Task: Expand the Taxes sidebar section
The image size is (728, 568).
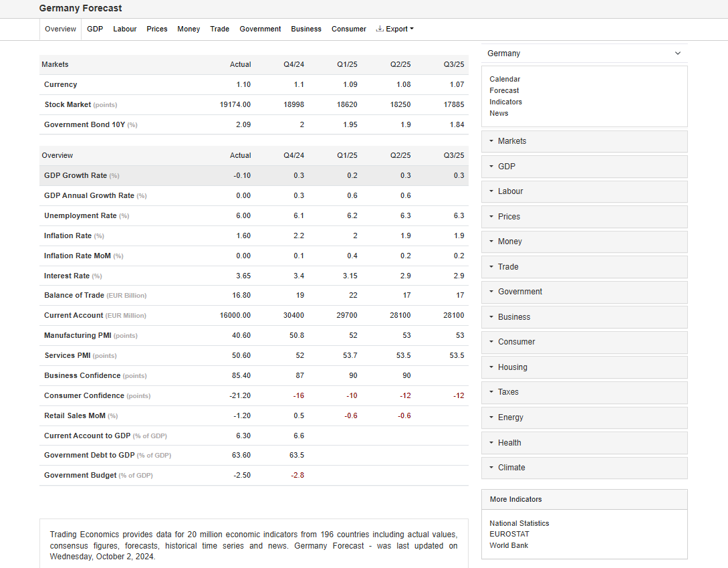Action: [584, 392]
